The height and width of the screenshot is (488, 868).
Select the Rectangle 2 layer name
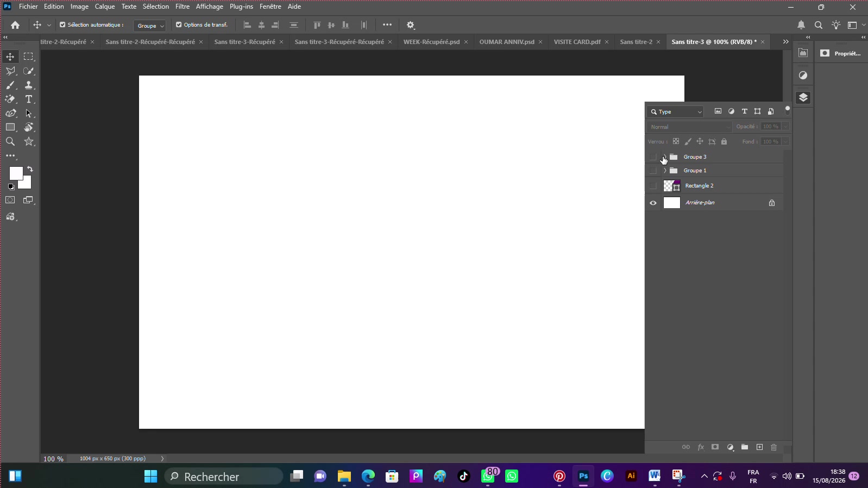click(700, 186)
